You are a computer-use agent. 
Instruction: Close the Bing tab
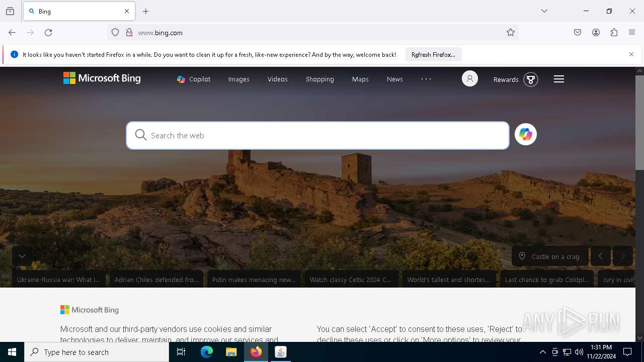point(127,11)
